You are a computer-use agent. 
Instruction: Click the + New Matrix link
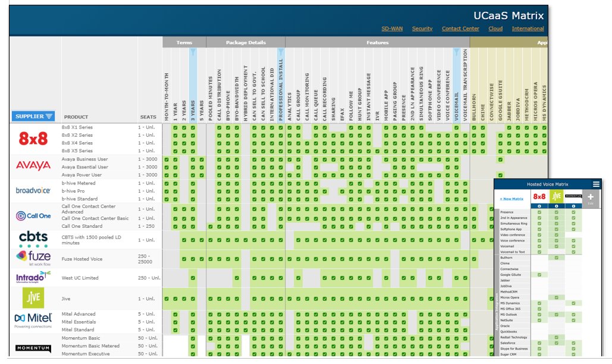pos(511,199)
